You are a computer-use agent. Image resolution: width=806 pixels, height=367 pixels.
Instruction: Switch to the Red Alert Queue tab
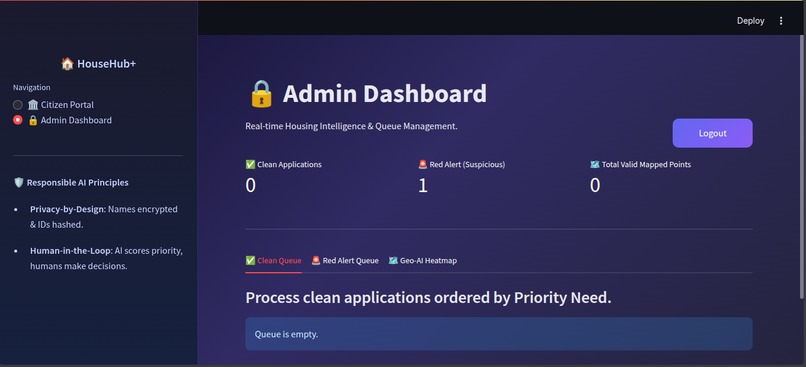(x=345, y=261)
